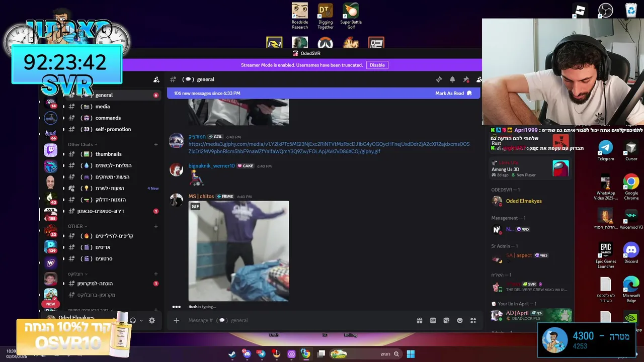Open the sticker picker
Image resolution: width=644 pixels, height=362 pixels.
(x=446, y=320)
